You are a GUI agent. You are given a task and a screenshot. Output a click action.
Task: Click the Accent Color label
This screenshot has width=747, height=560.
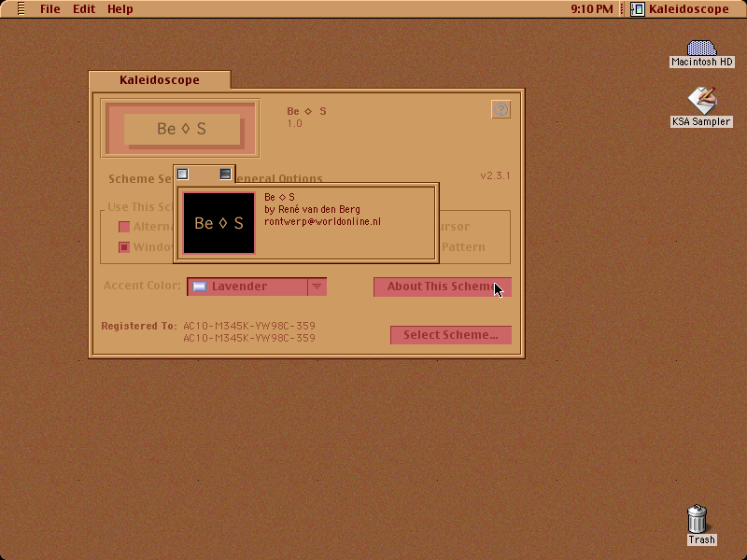click(142, 286)
